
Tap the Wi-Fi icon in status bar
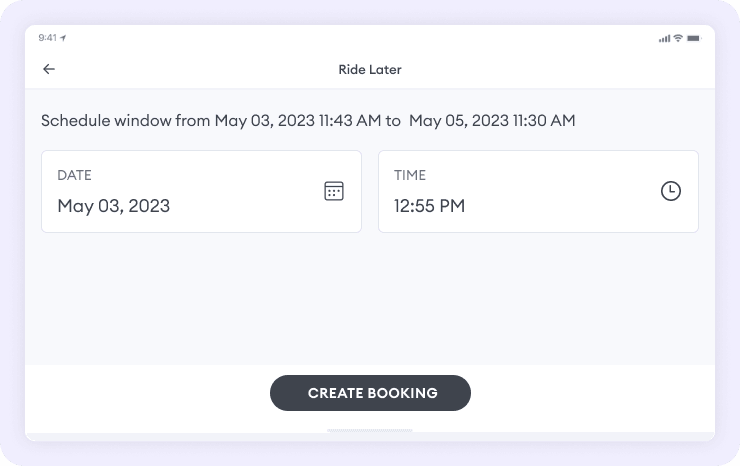click(x=678, y=38)
